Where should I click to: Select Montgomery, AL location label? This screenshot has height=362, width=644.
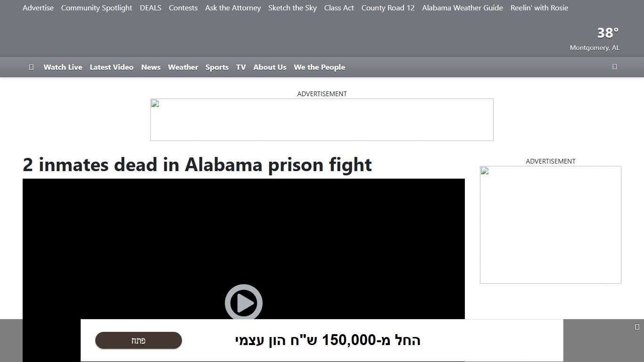(x=594, y=48)
